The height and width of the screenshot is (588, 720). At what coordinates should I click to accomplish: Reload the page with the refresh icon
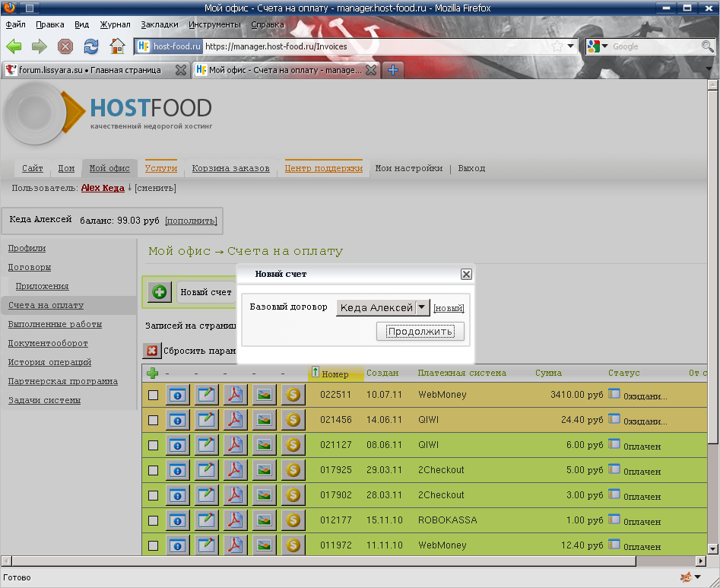click(x=91, y=46)
